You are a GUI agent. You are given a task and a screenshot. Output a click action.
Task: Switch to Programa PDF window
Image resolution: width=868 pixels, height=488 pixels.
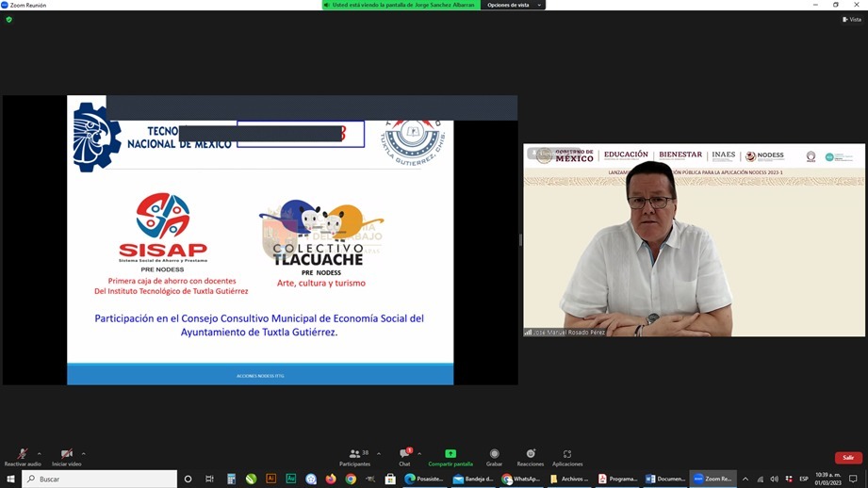(618, 479)
